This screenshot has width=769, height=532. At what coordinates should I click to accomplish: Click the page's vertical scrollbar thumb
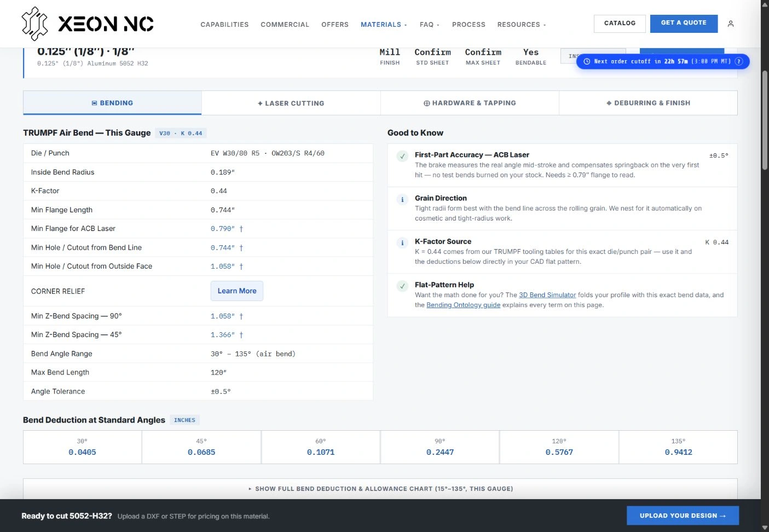tap(765, 120)
